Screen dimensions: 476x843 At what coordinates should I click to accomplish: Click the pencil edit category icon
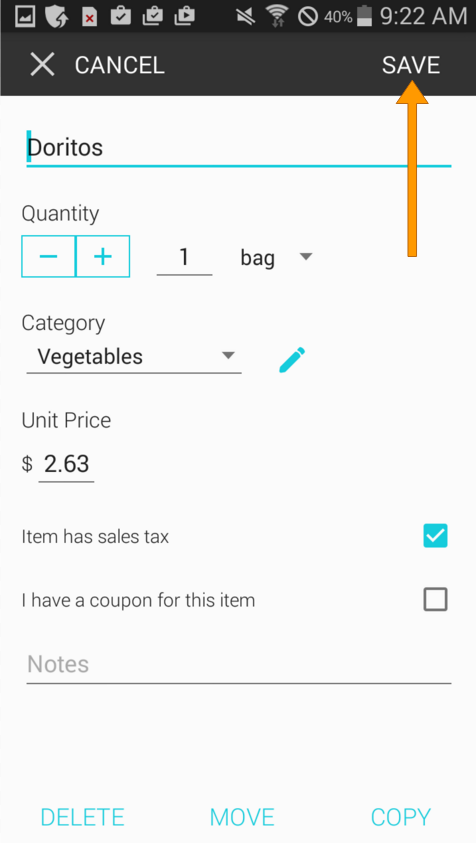292,360
